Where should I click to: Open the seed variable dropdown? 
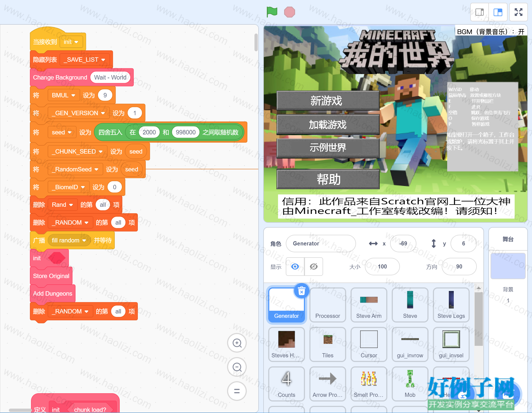[x=62, y=132]
